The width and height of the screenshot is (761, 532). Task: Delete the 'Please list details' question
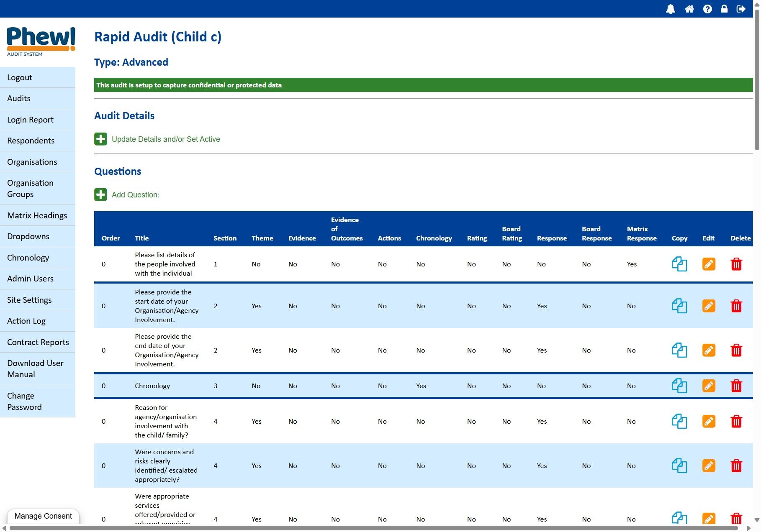tap(736, 264)
